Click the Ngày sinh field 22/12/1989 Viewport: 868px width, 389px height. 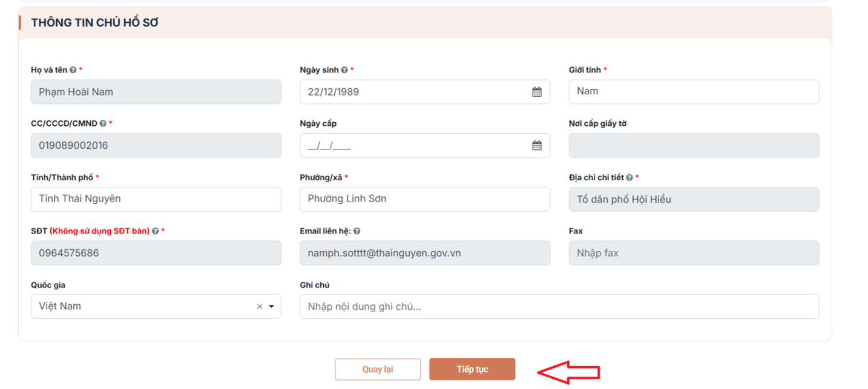pyautogui.click(x=425, y=92)
